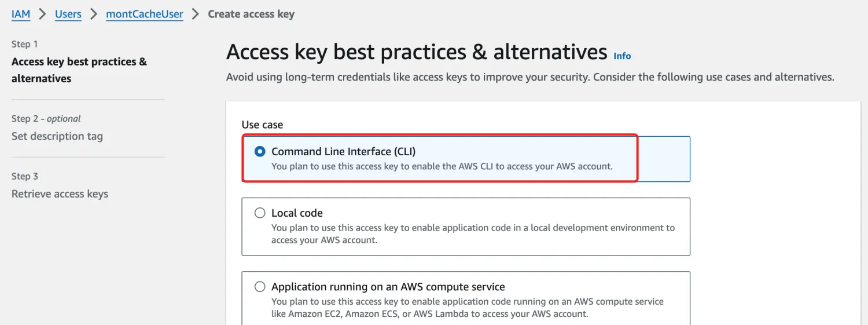Viewport: 868px width, 325px height.
Task: Go to the Users breadcrumb link
Action: 68,14
